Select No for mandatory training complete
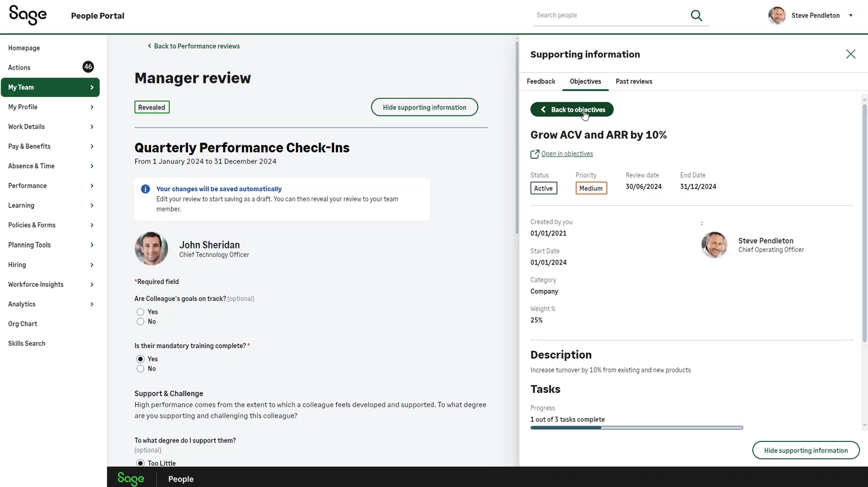868x487 pixels. [x=140, y=369]
